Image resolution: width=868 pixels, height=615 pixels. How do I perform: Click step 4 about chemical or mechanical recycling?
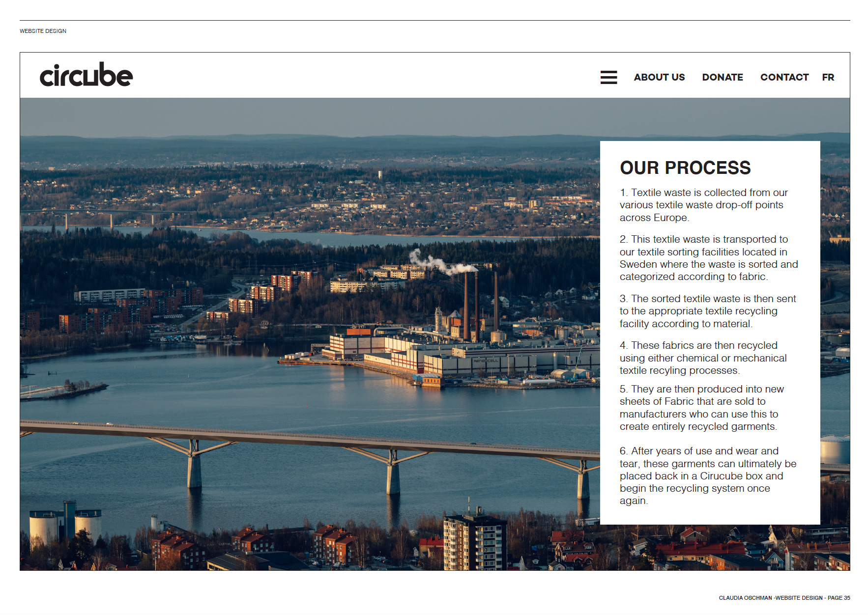(x=703, y=358)
